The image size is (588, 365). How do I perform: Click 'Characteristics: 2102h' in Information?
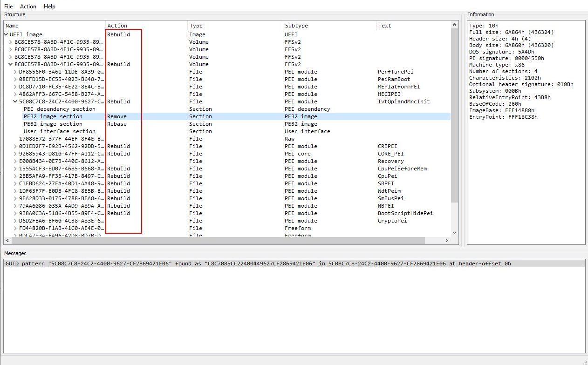tap(505, 78)
